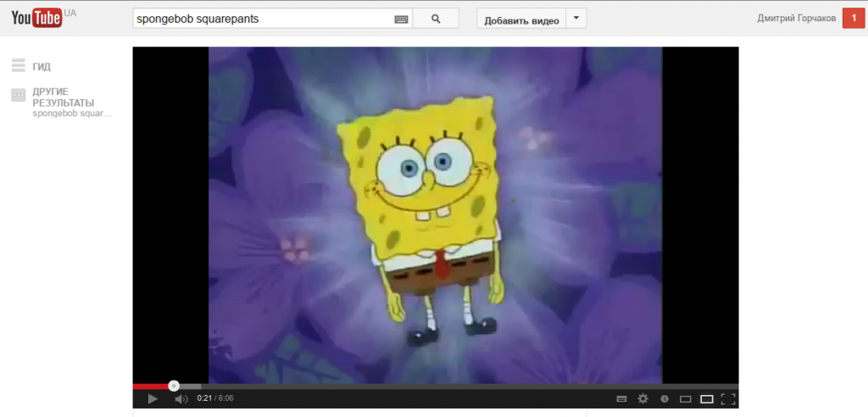Toggle video captions/subtitles
This screenshot has width=868, height=417.
[x=621, y=398]
